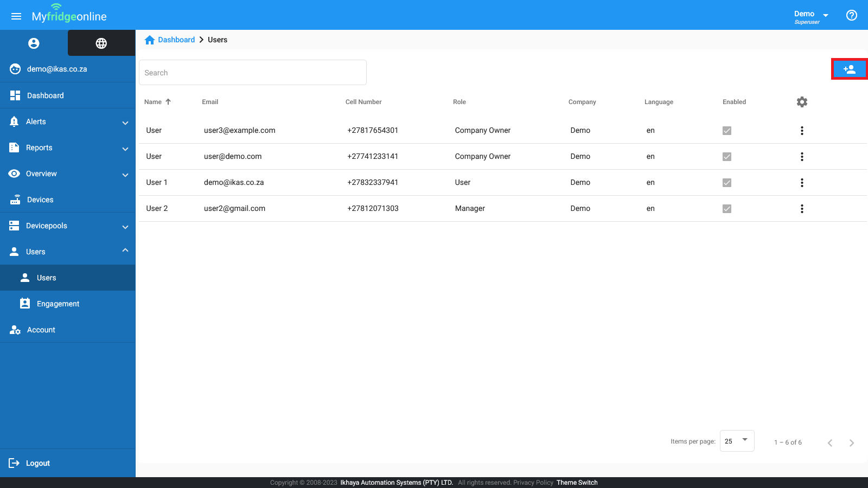
Task: Expand the Devicepools menu chevron
Action: pos(125,227)
